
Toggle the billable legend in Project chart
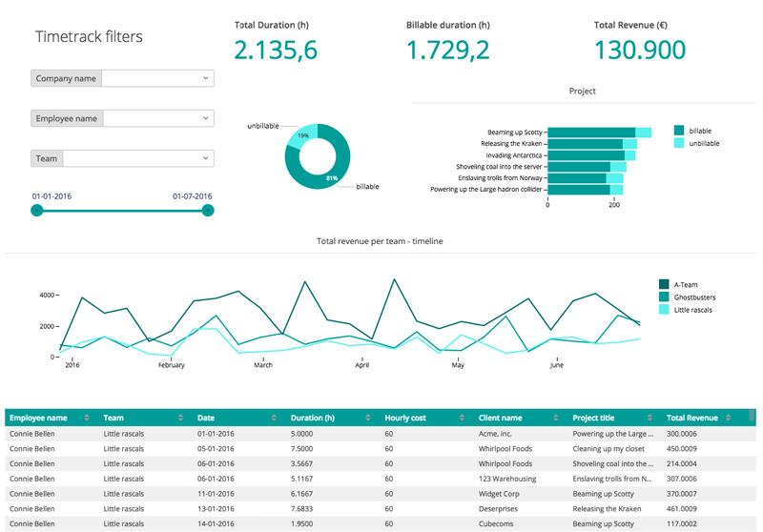point(679,131)
